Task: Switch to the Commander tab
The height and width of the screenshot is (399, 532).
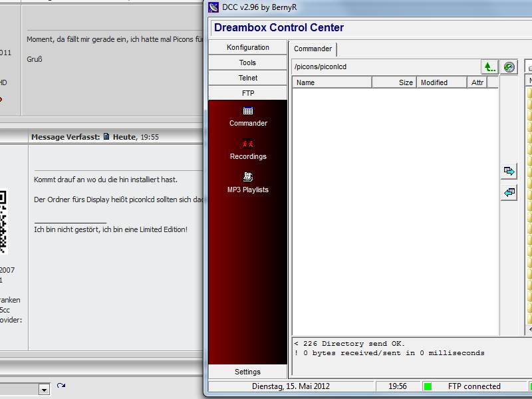Action: point(313,49)
